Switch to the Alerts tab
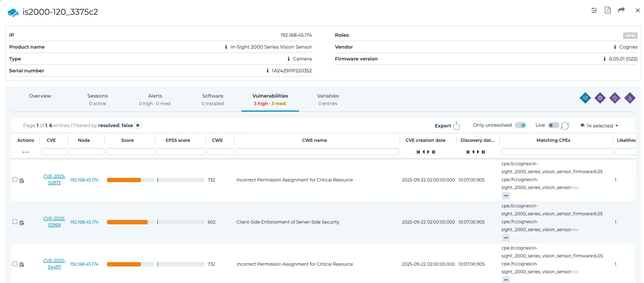This screenshot has height=283, width=644. coord(155,99)
